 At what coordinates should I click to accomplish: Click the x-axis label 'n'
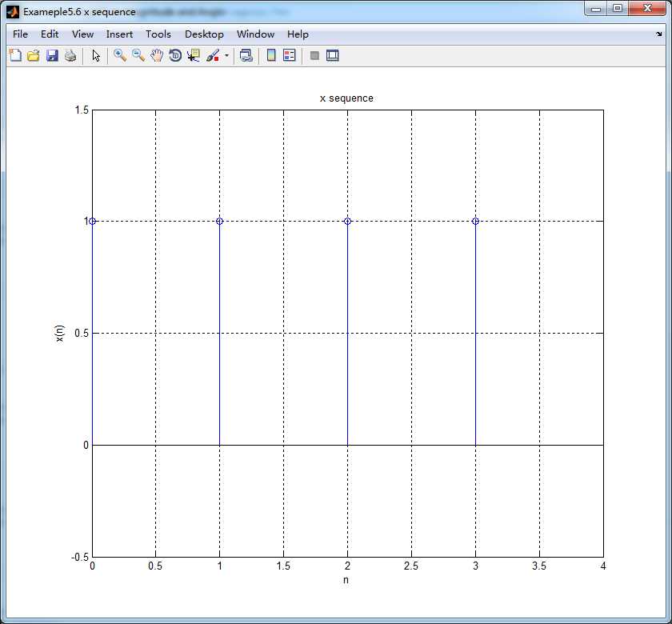346,580
